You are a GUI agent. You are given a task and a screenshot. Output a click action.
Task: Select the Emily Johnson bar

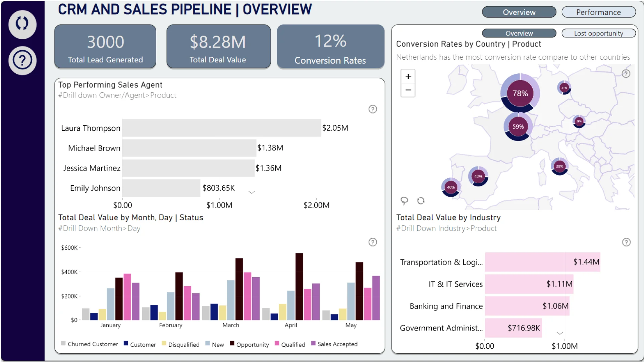[x=161, y=188]
